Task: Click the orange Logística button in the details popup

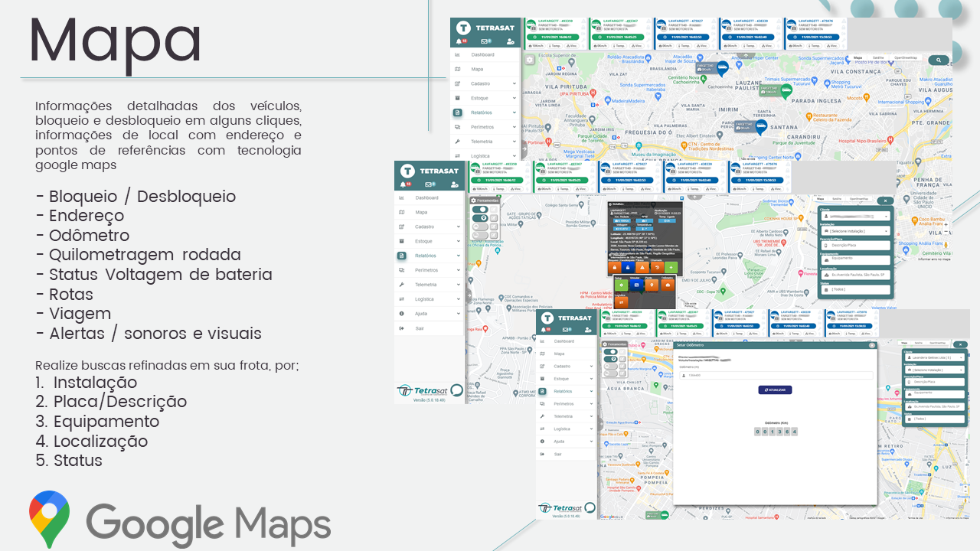Action: 621,301
